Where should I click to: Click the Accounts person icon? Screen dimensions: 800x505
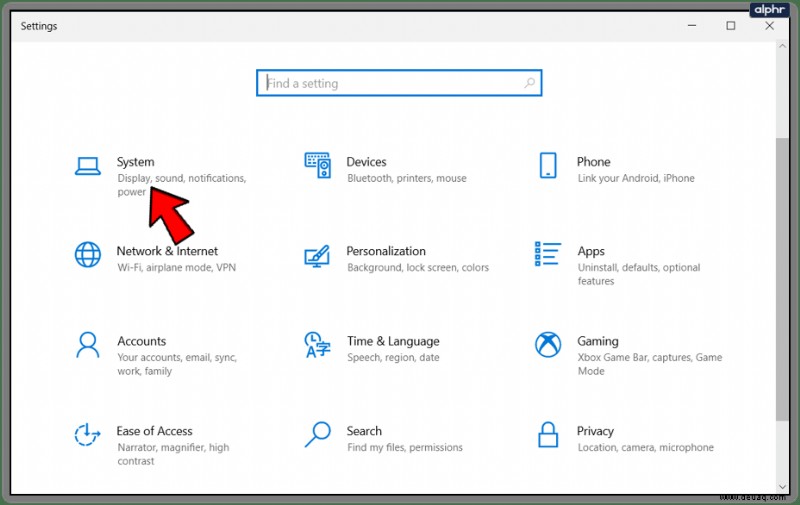(88, 345)
